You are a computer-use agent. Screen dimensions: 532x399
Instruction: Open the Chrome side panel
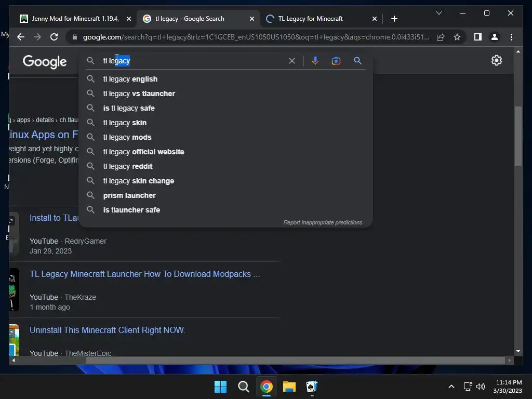(478, 37)
